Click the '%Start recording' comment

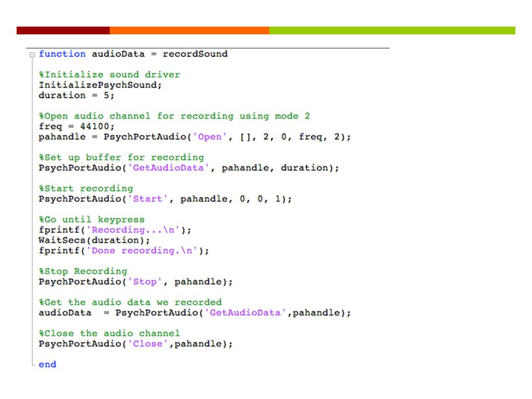coord(86,188)
